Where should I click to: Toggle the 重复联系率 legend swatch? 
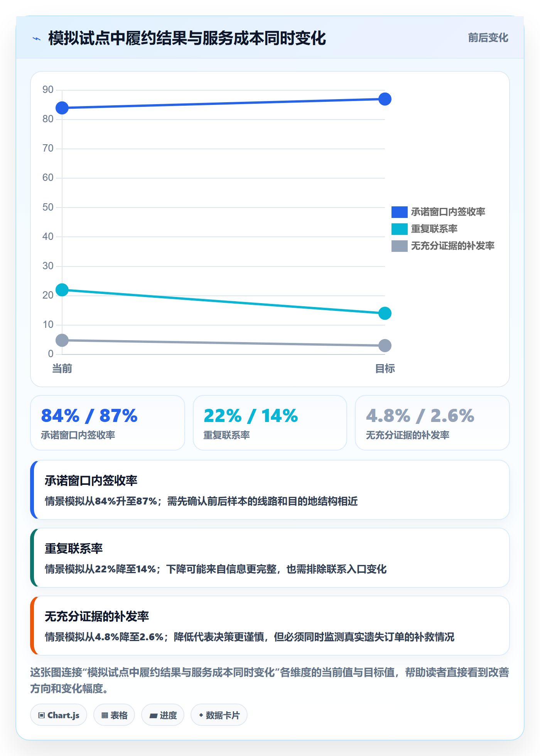(399, 229)
